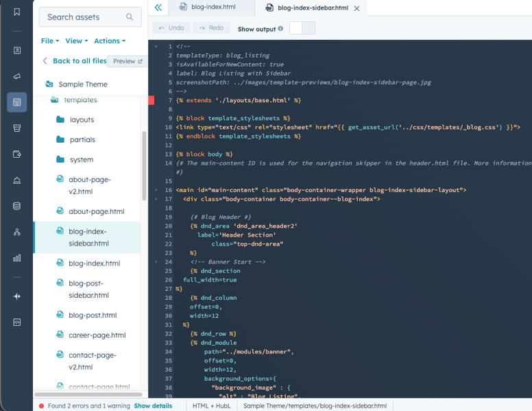This screenshot has width=532, height=411.
Task: Click the file icon of career-page.html
Action: click(x=60, y=335)
